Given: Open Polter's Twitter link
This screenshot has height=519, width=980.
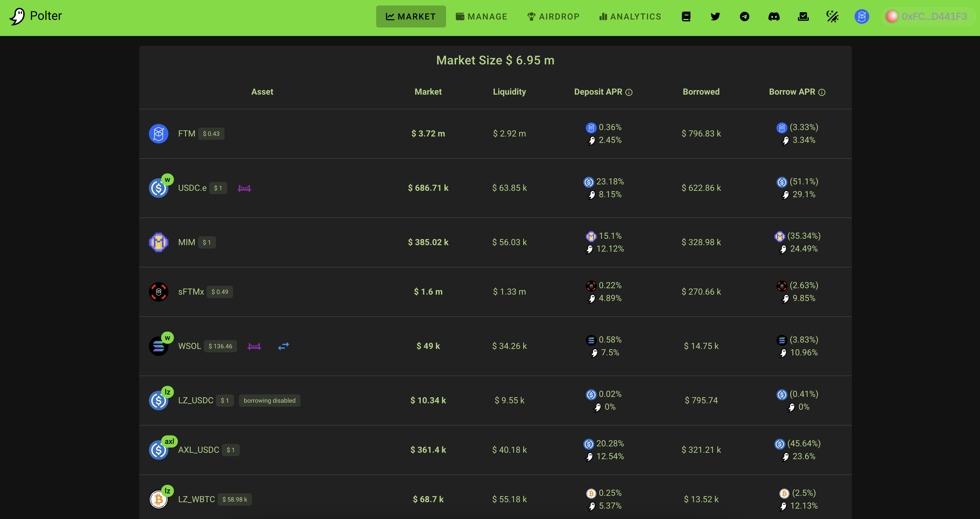Looking at the screenshot, I should (x=715, y=16).
